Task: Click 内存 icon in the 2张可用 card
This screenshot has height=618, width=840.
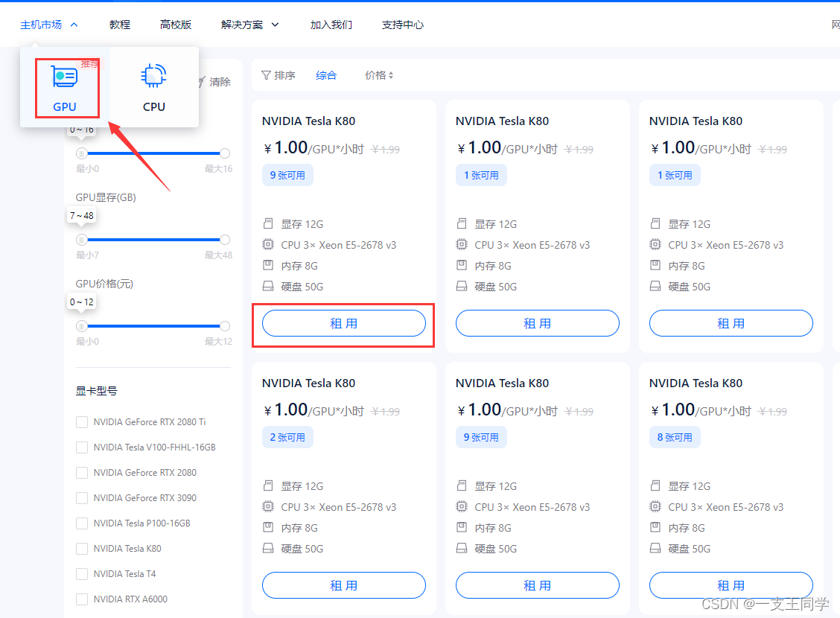Action: [268, 527]
